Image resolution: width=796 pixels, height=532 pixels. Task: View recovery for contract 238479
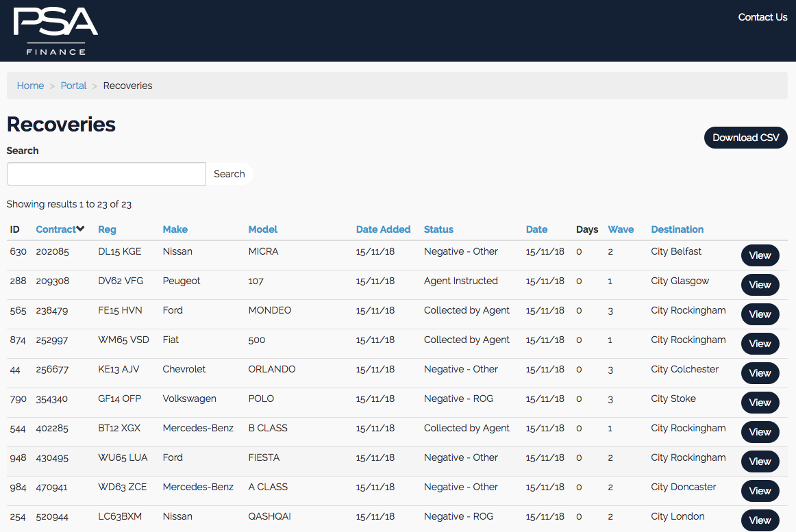coord(760,314)
